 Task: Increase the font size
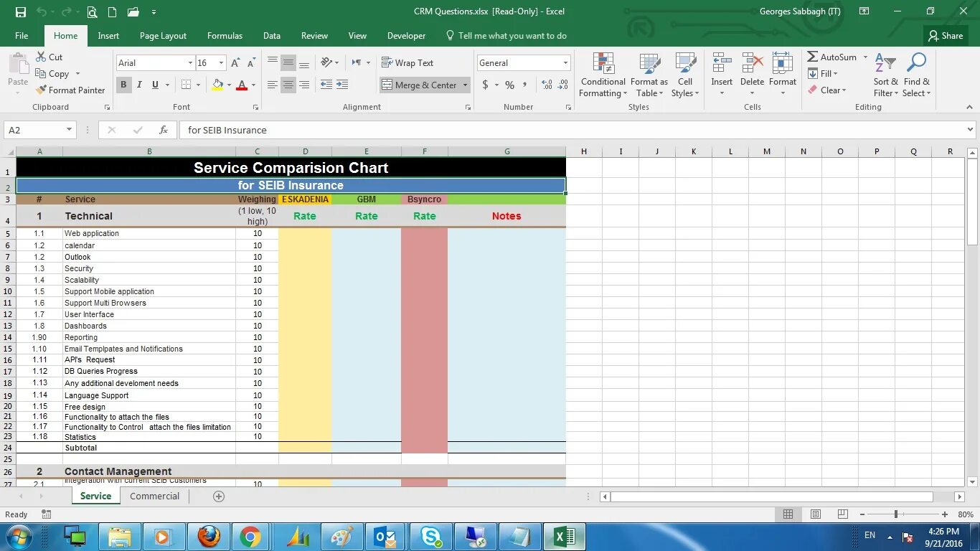click(235, 63)
